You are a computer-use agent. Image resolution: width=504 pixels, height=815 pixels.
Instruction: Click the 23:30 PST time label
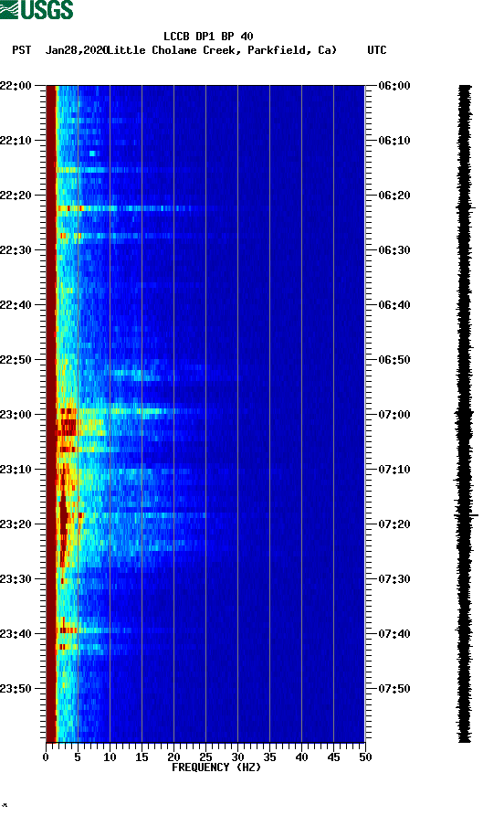click(x=16, y=579)
